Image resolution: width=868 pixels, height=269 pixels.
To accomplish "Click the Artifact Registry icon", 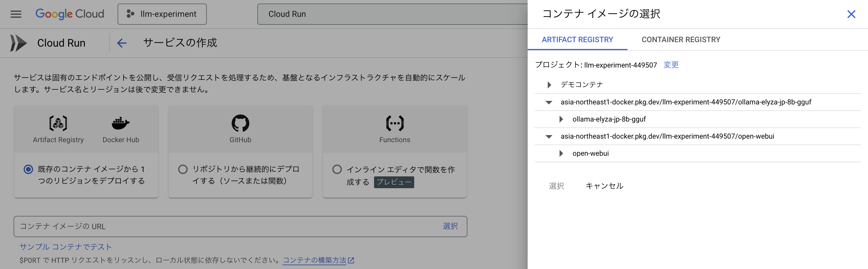I will [58, 123].
